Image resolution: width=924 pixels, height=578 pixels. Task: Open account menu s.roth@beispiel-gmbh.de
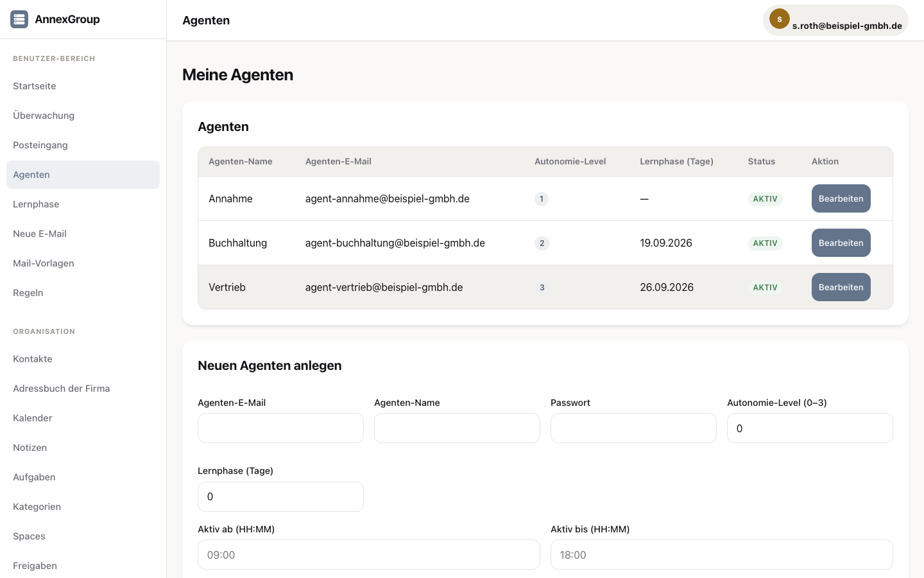pyautogui.click(x=835, y=20)
